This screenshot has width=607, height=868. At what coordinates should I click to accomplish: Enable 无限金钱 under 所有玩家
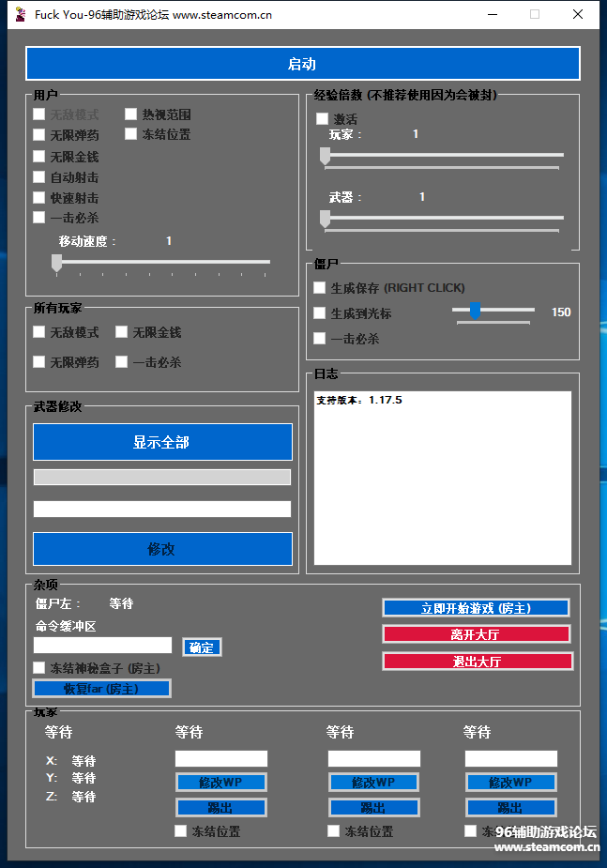tap(121, 331)
